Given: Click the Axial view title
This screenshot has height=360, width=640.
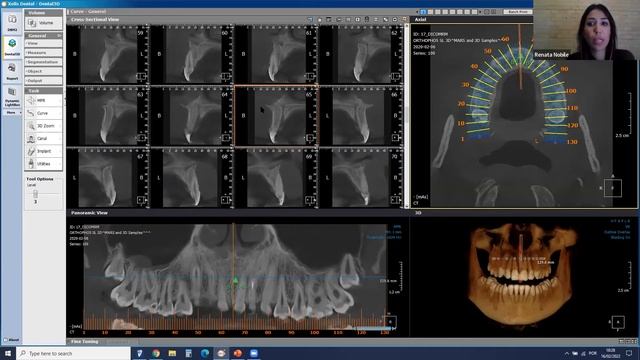Looking at the screenshot, I should 420,20.
